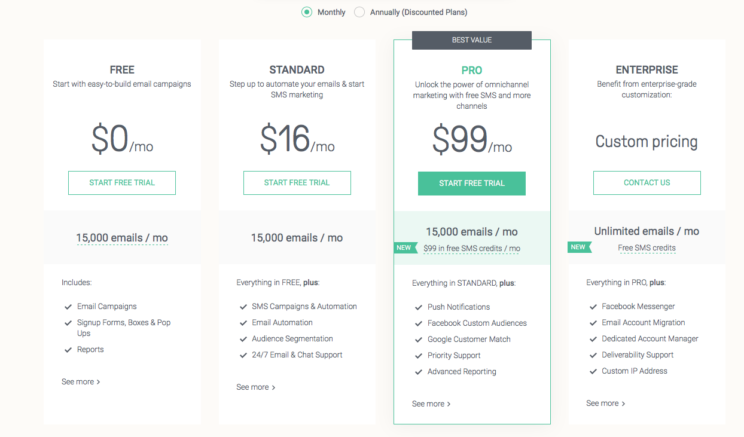Select Annually (Discounted Plans) radio option

pyautogui.click(x=359, y=12)
